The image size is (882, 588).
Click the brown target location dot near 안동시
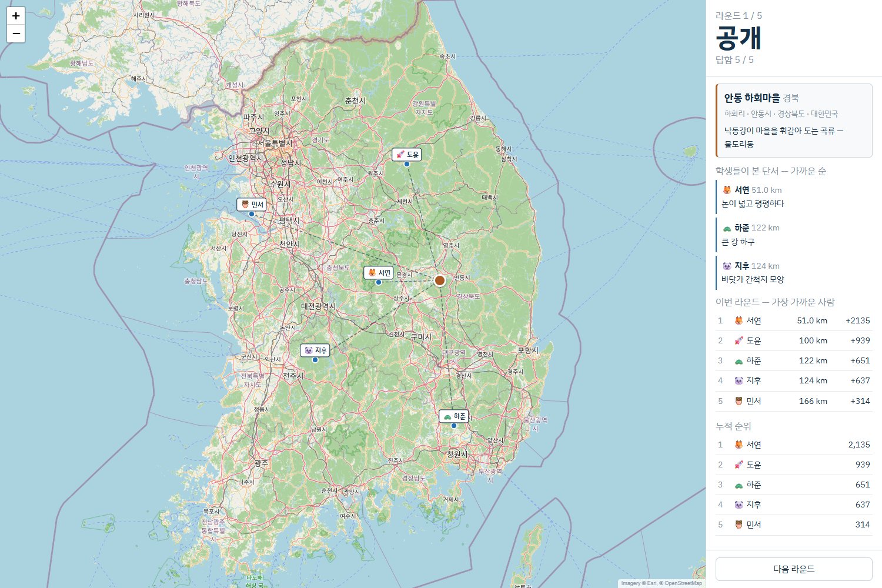(x=440, y=280)
